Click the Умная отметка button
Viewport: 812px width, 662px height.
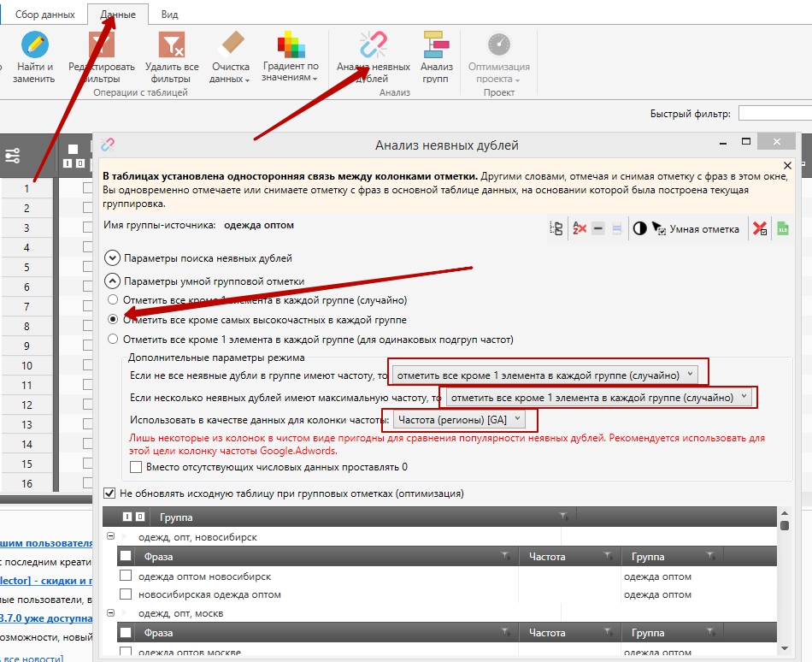696,229
